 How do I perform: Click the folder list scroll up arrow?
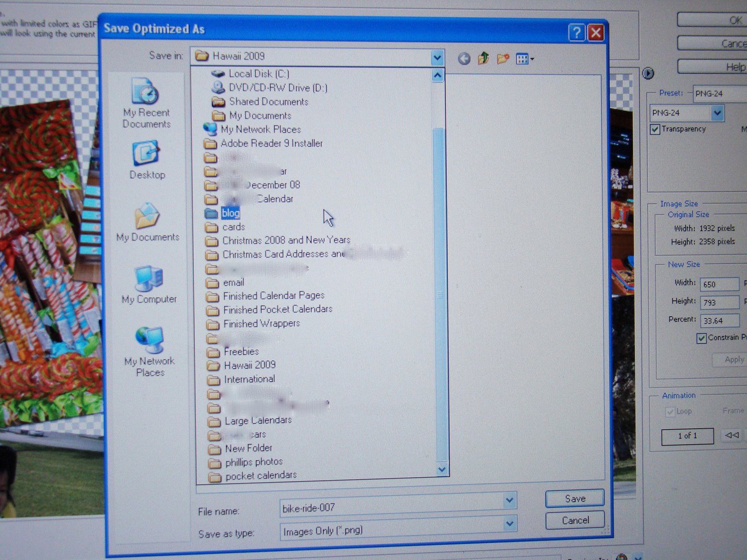click(x=437, y=75)
